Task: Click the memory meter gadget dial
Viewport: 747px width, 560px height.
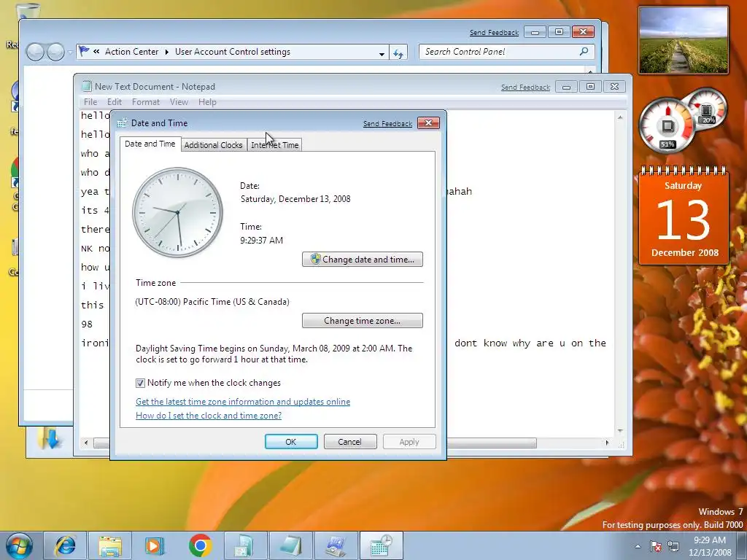Action: pos(707,108)
